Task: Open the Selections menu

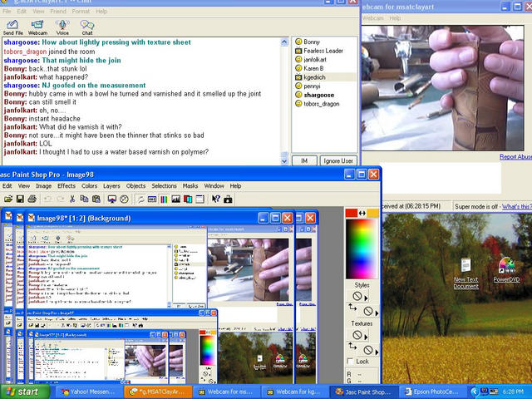Action: [165, 186]
